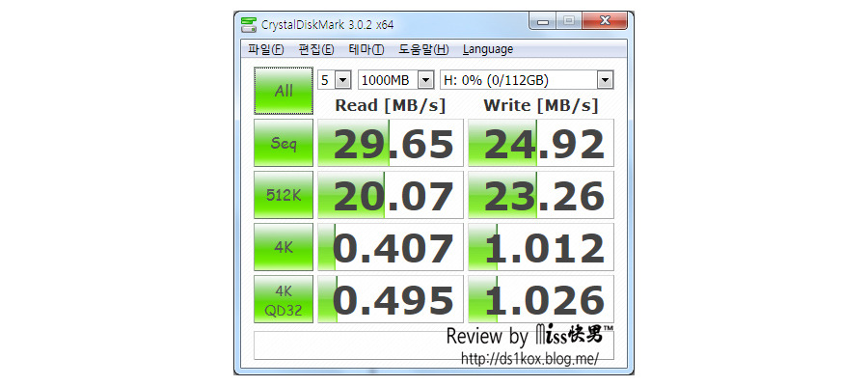Click the Seq read value 29.65
This screenshot has height=386, width=868.
tap(391, 143)
